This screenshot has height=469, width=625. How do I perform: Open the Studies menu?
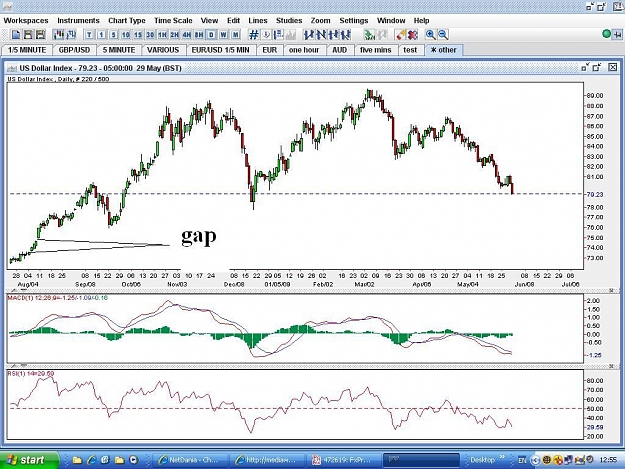click(x=289, y=20)
